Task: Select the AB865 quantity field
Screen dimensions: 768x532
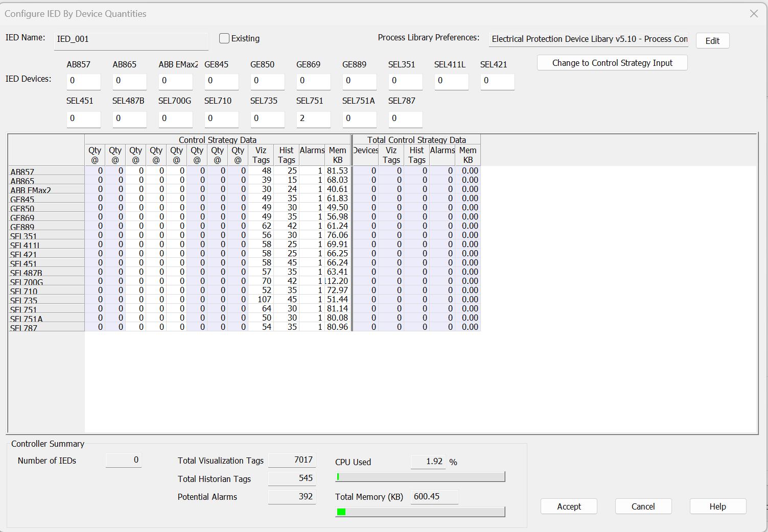Action: pos(129,81)
